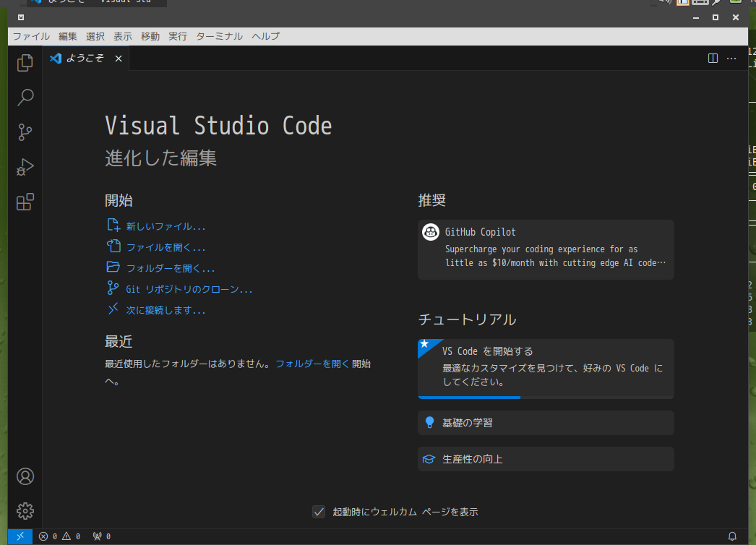Click the 推奨 section heading

[x=432, y=201]
